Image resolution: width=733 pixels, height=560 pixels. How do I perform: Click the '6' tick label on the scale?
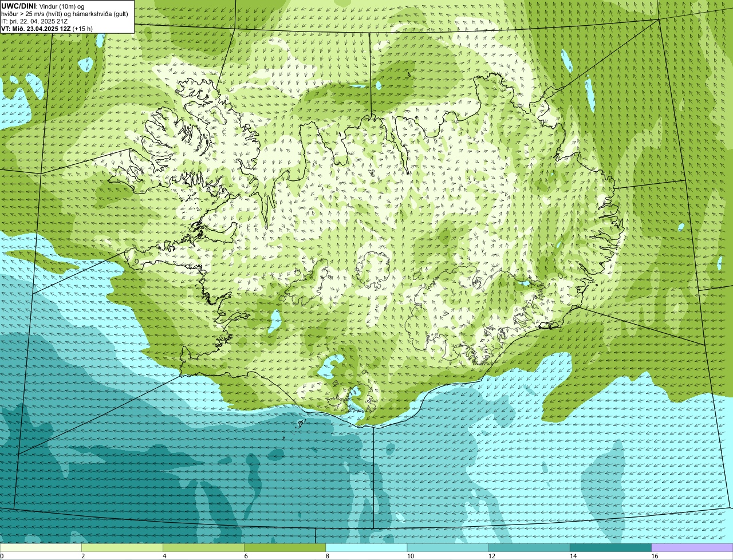[246, 556]
